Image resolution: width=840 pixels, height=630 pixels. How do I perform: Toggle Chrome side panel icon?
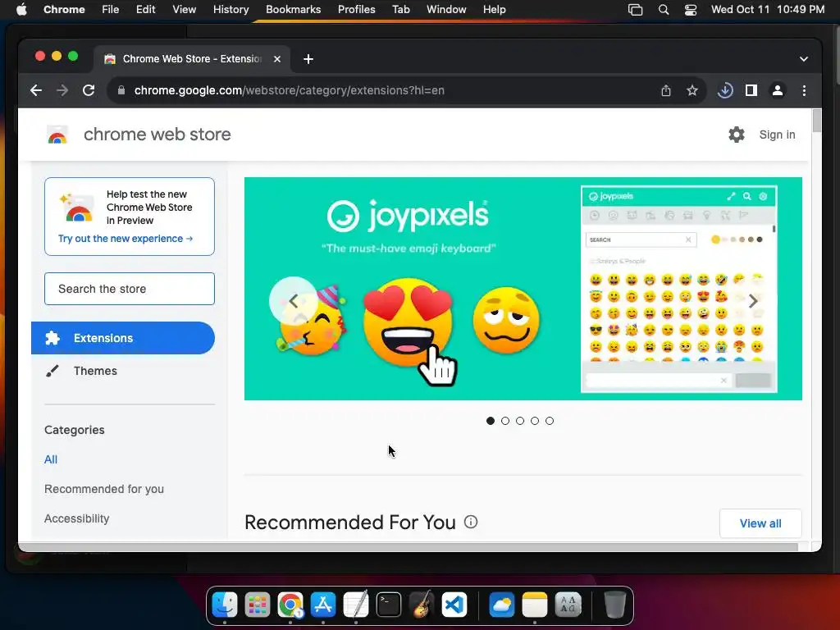pos(751,90)
